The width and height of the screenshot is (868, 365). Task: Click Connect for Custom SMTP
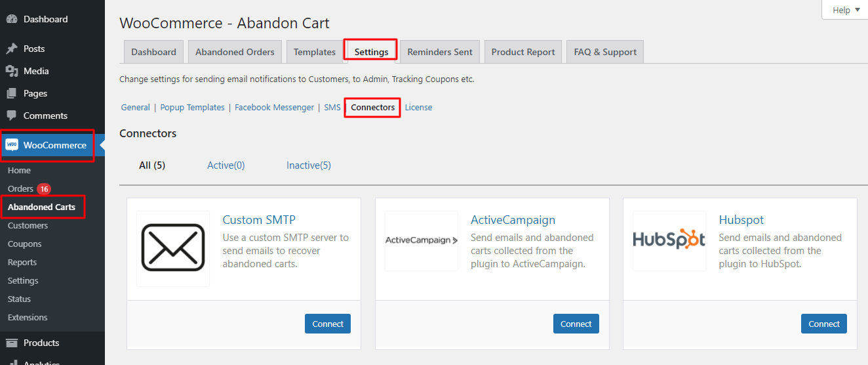coord(328,324)
